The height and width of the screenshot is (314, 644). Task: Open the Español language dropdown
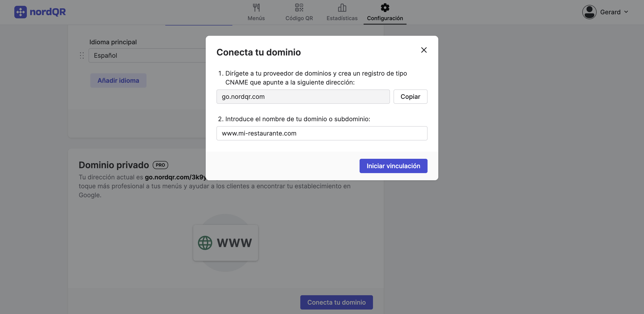coord(148,55)
